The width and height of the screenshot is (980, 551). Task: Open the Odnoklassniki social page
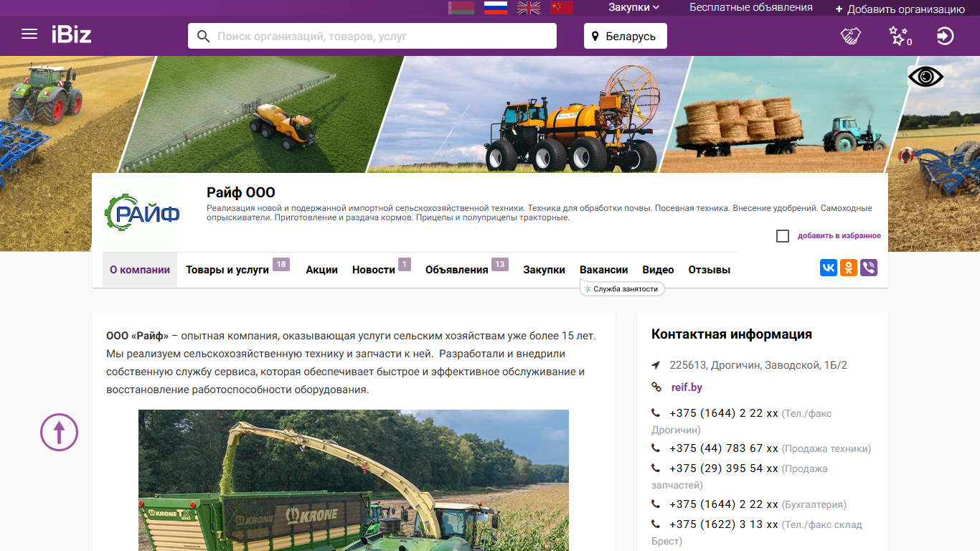(849, 268)
